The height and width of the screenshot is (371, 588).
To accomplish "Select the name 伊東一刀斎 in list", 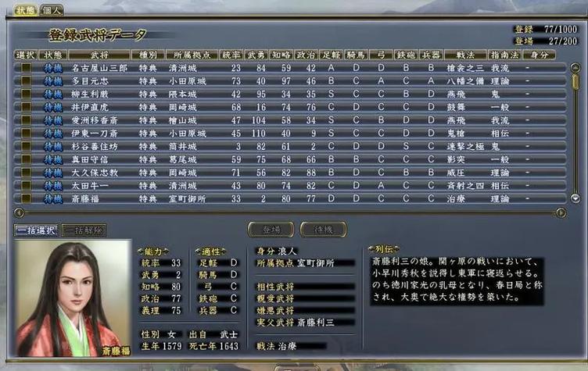I will [x=95, y=134].
